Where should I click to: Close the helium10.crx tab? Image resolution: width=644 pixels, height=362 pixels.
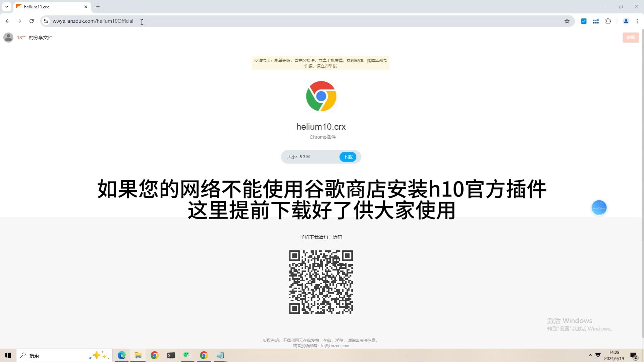(x=86, y=7)
